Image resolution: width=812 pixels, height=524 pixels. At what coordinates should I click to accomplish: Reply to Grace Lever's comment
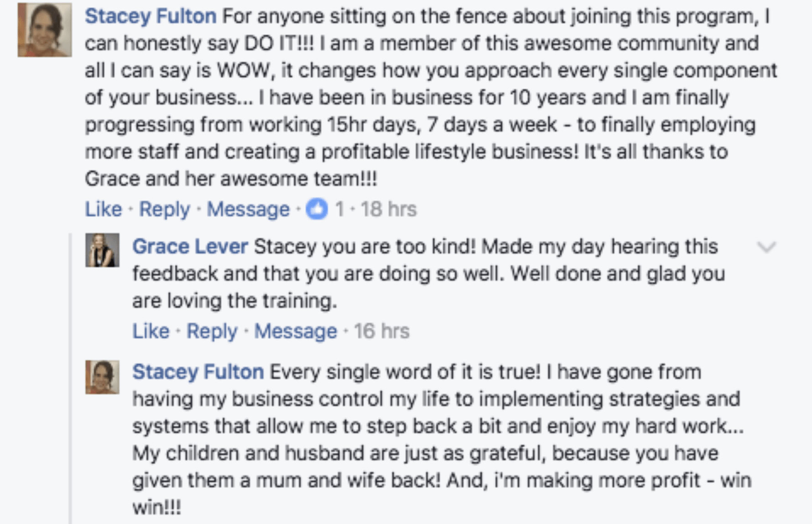tap(212, 331)
